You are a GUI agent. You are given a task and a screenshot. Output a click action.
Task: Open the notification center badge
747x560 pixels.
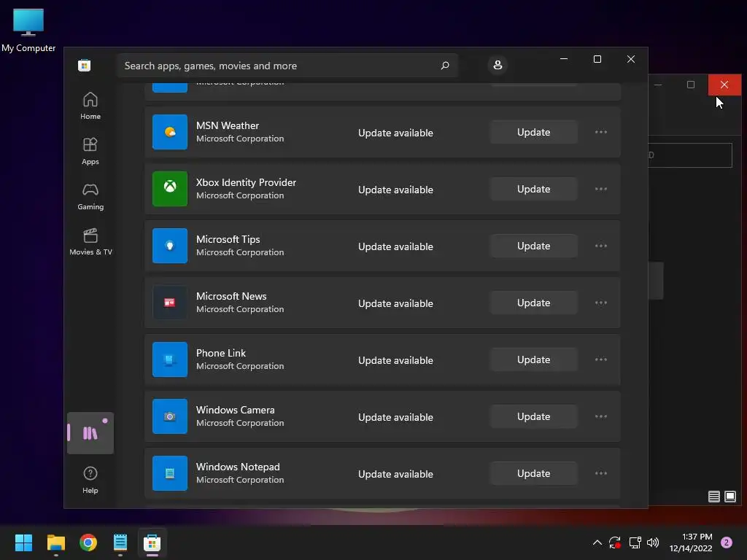click(727, 542)
